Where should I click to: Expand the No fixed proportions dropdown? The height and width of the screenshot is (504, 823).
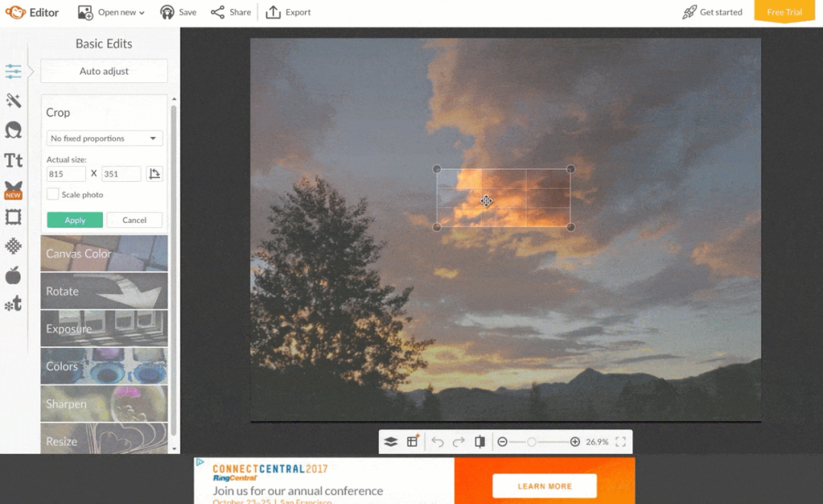coord(104,139)
